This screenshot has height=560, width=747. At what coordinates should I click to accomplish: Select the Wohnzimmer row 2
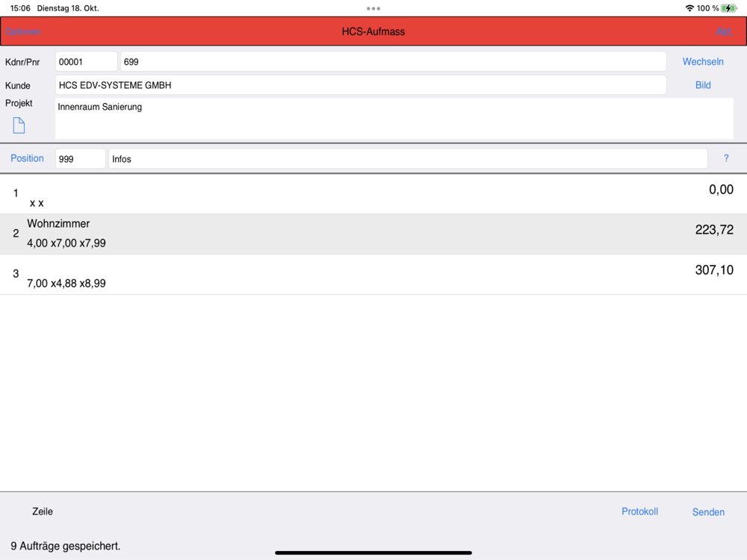373,234
